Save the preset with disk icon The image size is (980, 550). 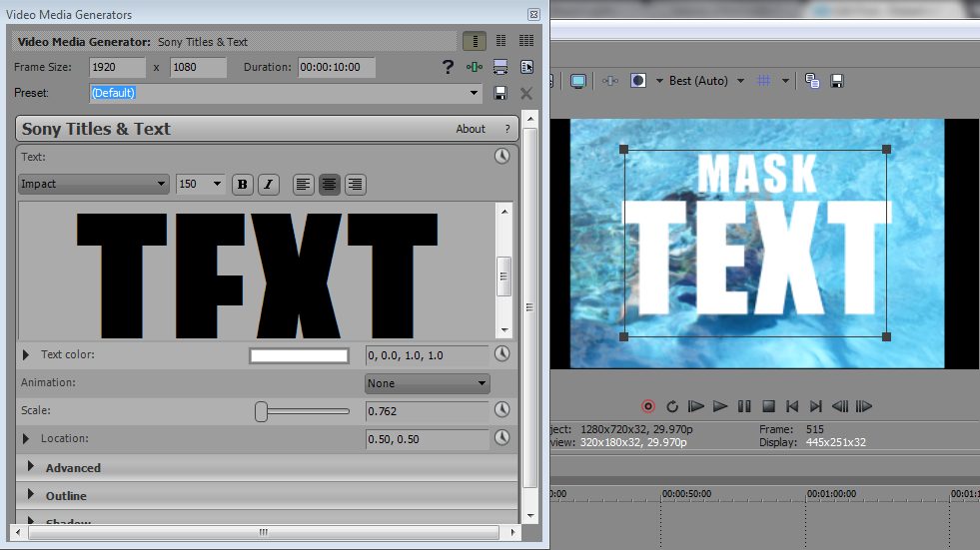500,93
